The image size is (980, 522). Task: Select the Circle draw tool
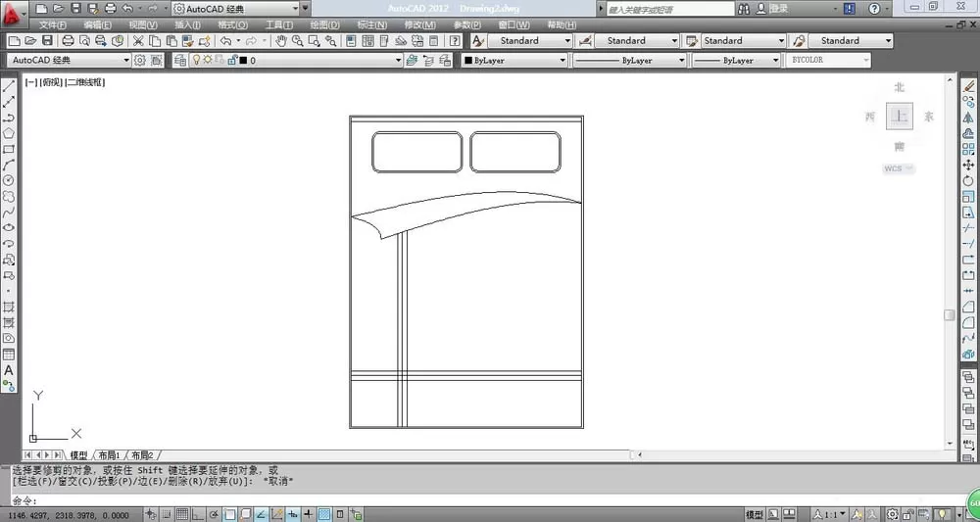[x=9, y=180]
